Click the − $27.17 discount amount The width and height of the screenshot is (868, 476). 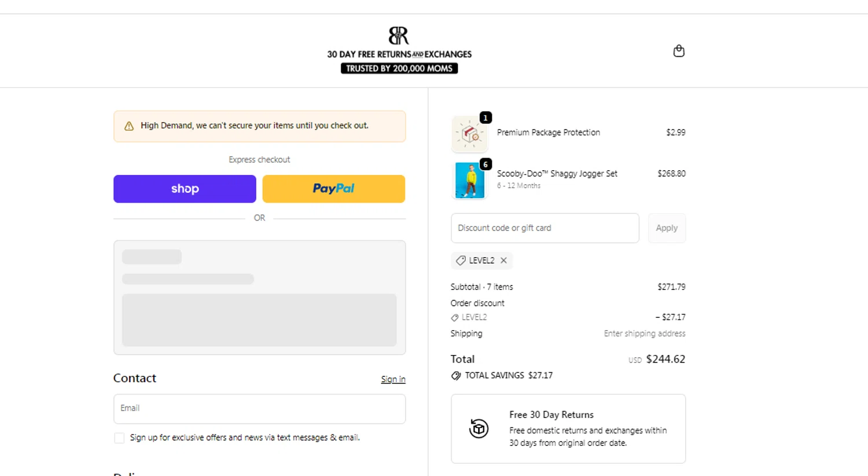(670, 317)
